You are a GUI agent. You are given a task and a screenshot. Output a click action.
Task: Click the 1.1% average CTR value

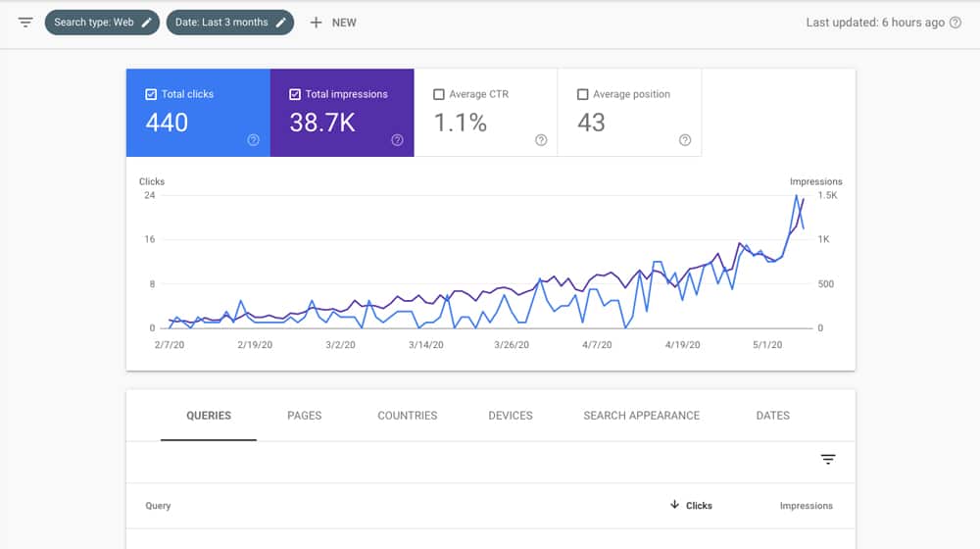coord(461,123)
